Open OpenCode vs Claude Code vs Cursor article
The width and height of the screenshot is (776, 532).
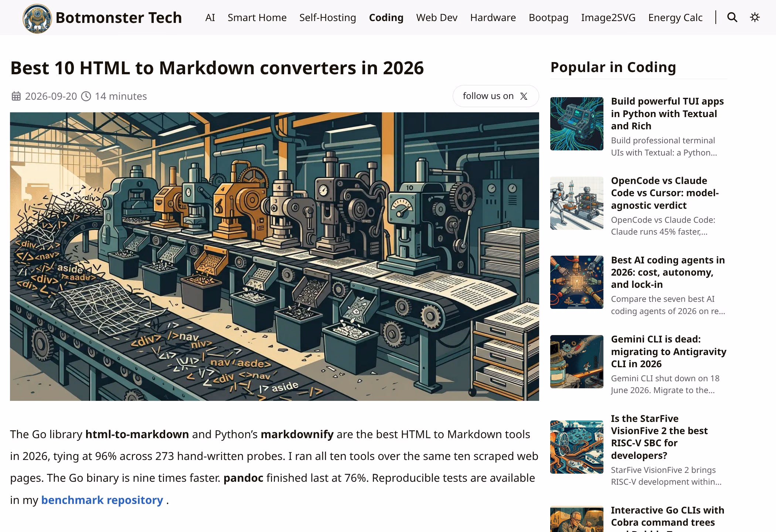click(x=665, y=193)
